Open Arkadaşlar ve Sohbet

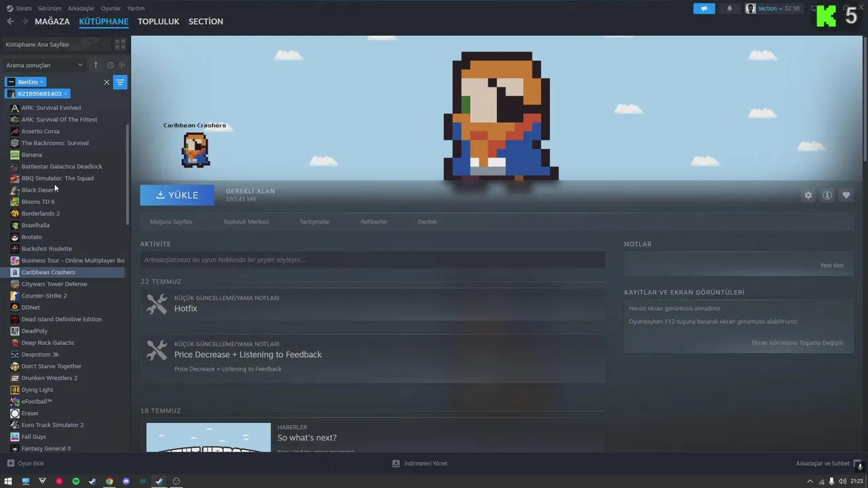[x=829, y=464]
